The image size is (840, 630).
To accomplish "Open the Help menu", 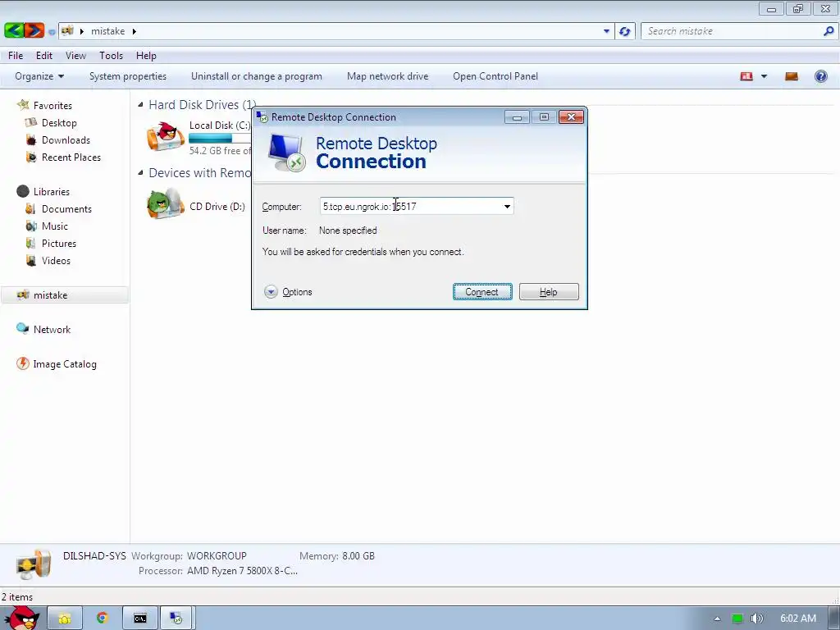I will pos(146,55).
